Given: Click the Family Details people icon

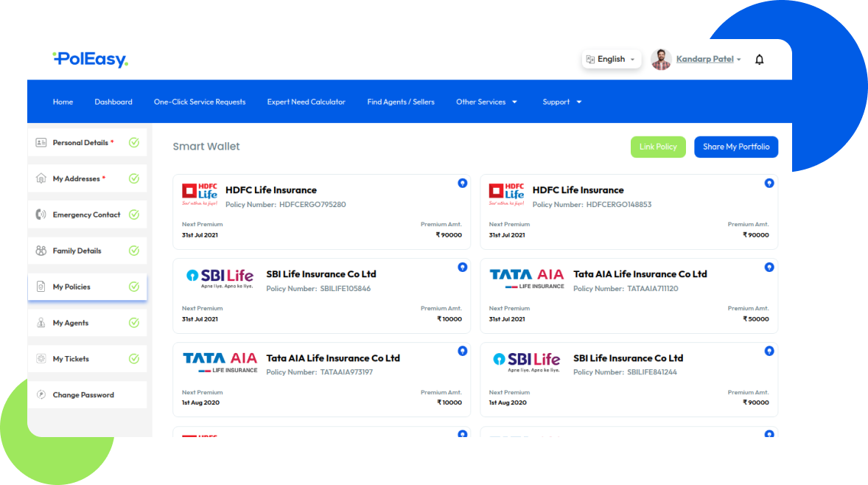Looking at the screenshot, I should pos(41,251).
